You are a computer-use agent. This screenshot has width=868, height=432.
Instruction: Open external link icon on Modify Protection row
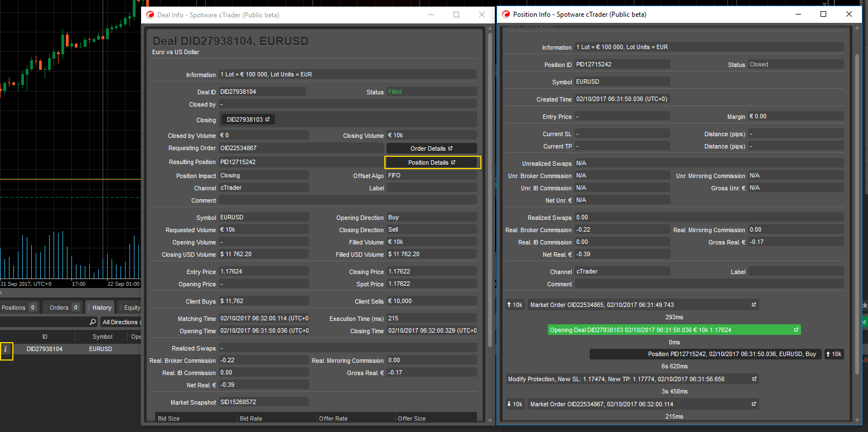click(x=754, y=379)
